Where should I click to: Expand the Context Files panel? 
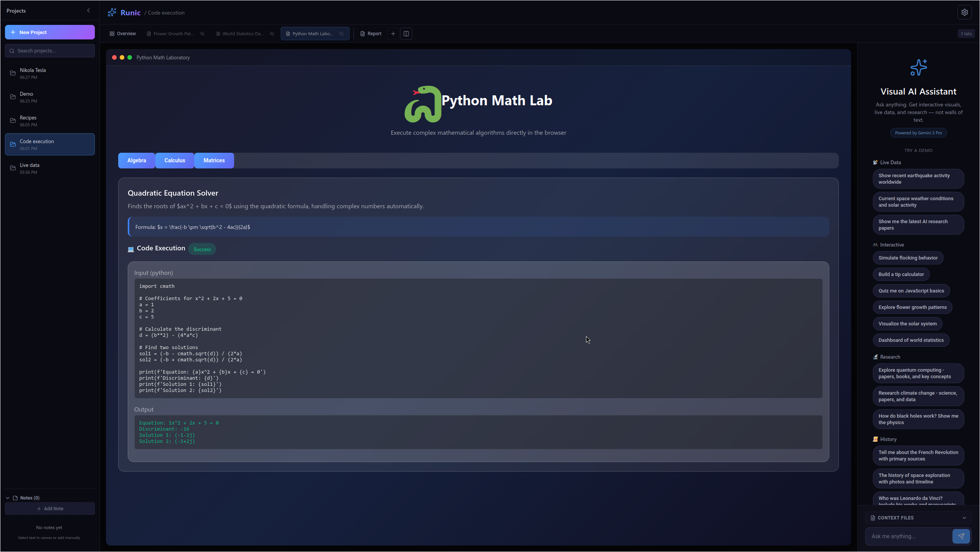[x=964, y=518]
